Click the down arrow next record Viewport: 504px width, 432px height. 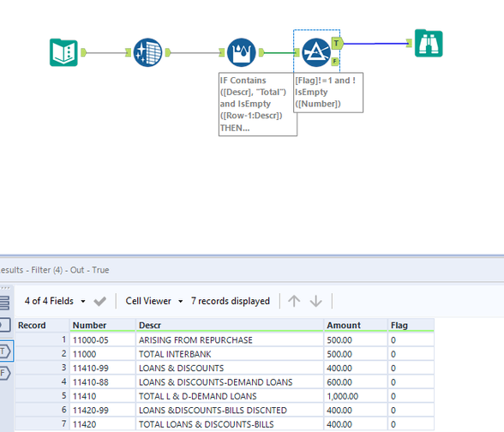coord(316,301)
